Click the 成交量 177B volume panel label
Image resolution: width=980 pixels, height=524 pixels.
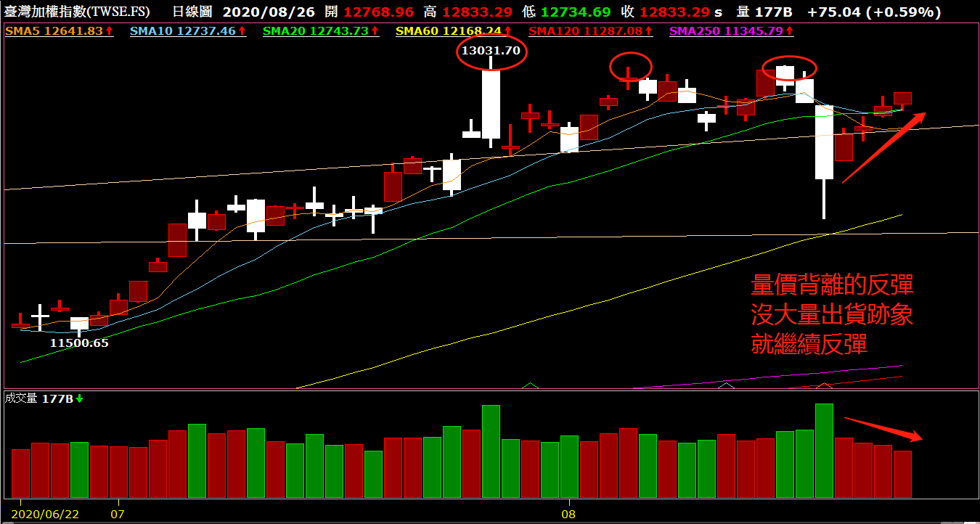tap(44, 398)
